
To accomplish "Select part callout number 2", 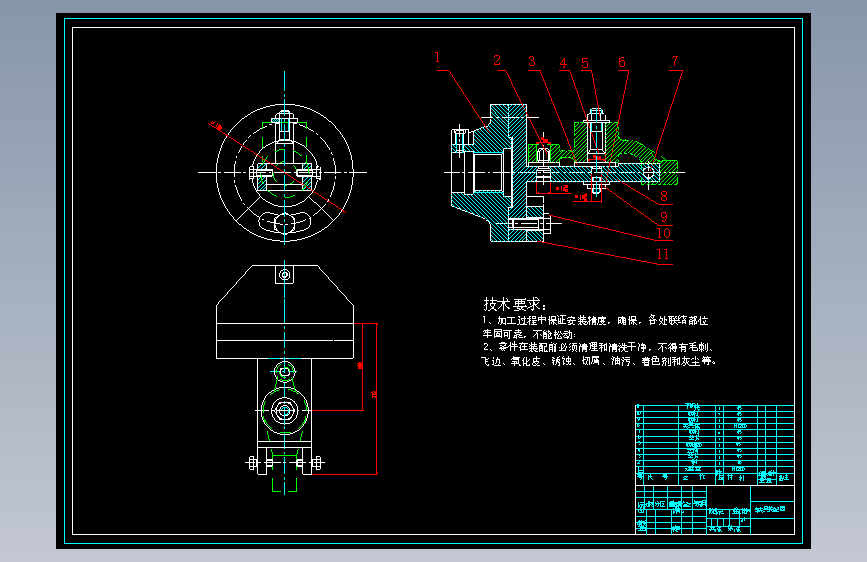I will click(497, 60).
